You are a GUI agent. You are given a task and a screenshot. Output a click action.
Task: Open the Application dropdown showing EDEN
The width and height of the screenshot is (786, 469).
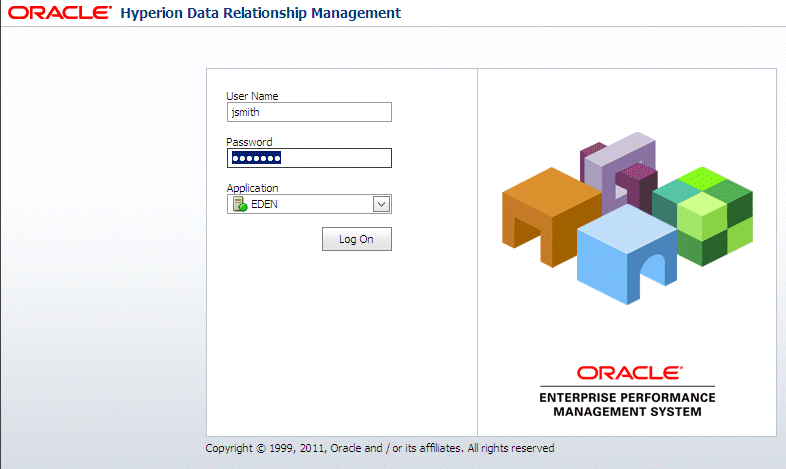(x=309, y=204)
